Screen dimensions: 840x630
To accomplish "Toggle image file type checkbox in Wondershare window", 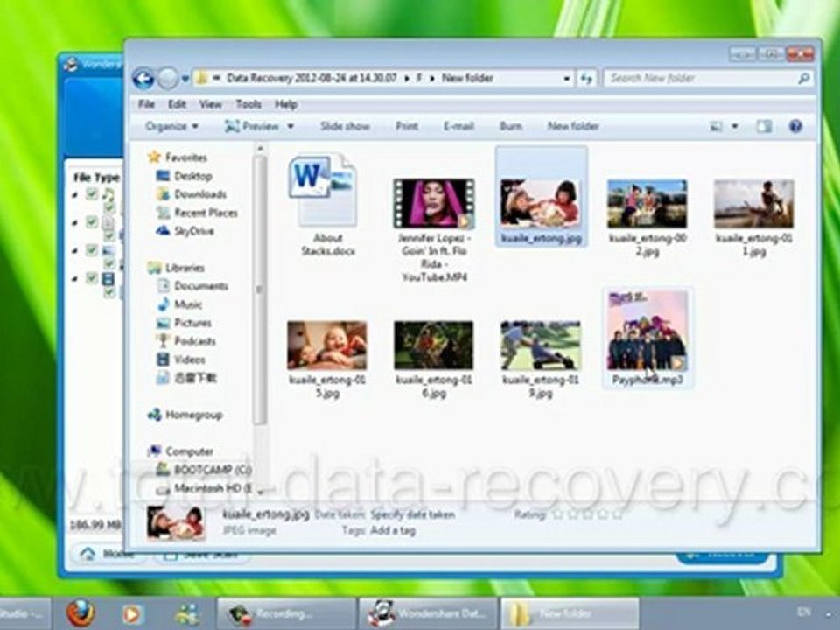I will pyautogui.click(x=92, y=250).
